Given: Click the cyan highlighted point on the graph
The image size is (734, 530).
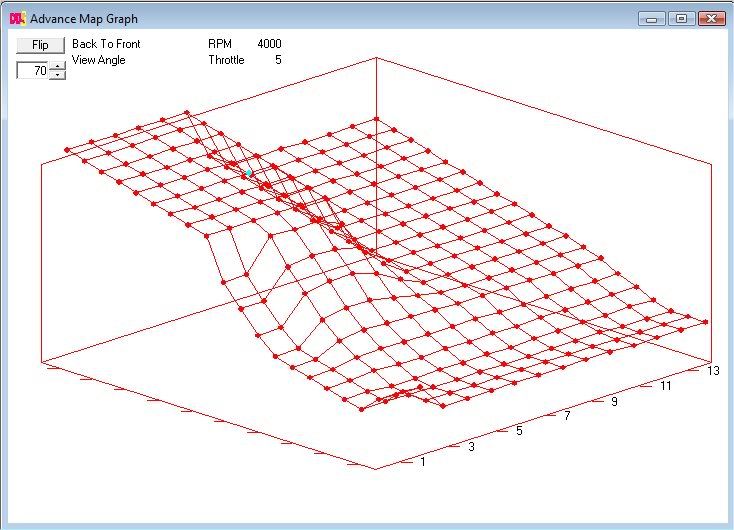Looking at the screenshot, I should 249,173.
